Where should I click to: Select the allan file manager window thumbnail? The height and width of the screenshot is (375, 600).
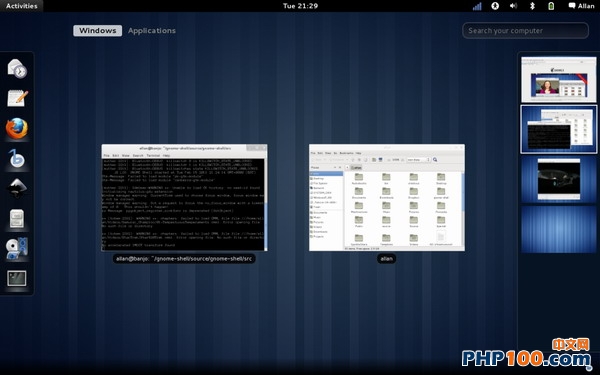(387, 198)
